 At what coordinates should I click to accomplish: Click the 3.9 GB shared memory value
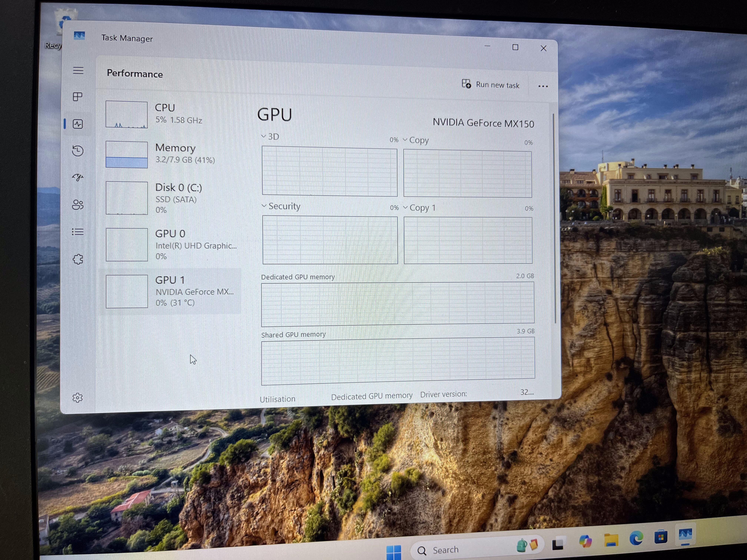coord(525,331)
